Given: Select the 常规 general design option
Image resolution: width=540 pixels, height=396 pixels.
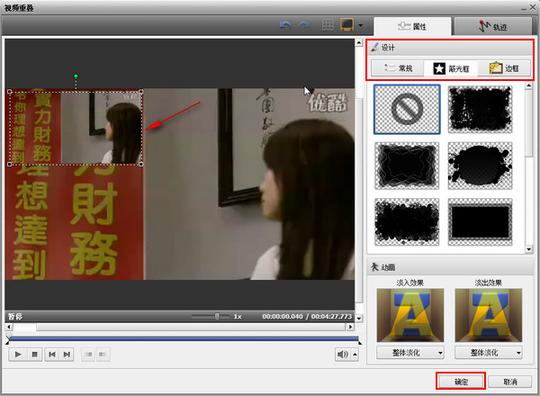Looking at the screenshot, I should [x=398, y=68].
